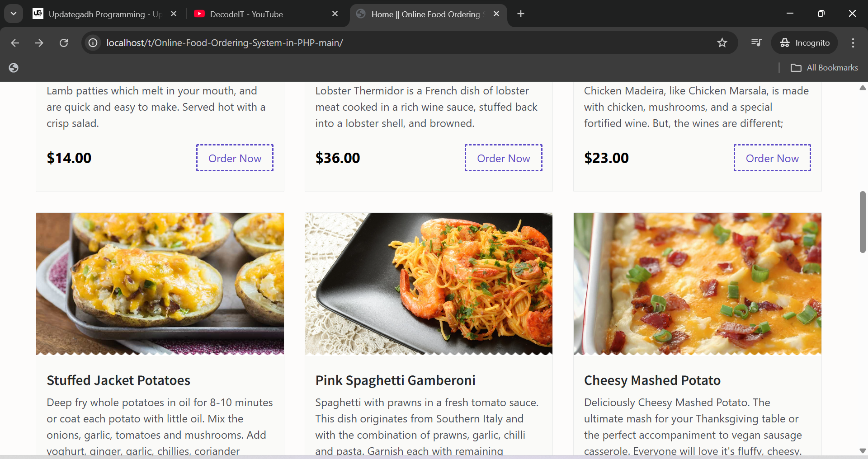Click Stuffed Jacket Potatoes title
868x459 pixels.
(x=118, y=380)
